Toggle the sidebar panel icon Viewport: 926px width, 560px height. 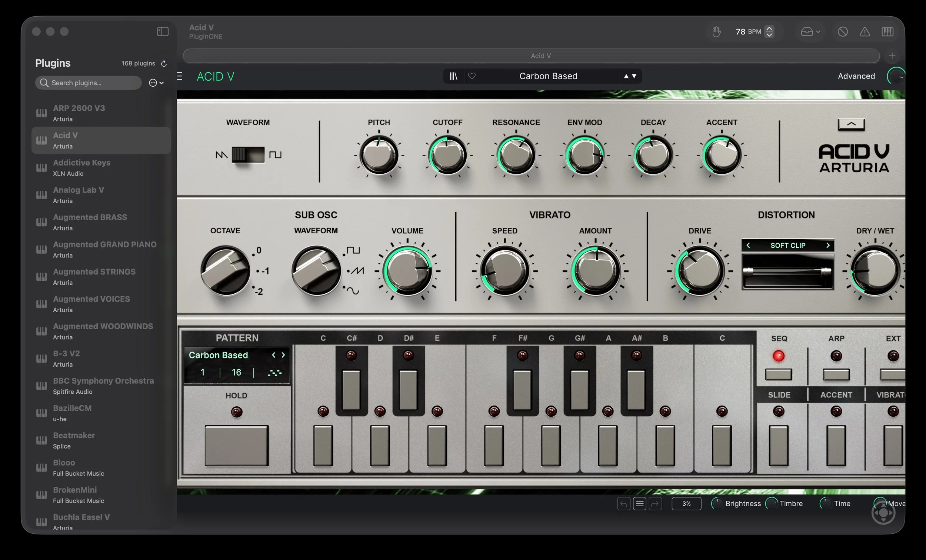(x=162, y=31)
